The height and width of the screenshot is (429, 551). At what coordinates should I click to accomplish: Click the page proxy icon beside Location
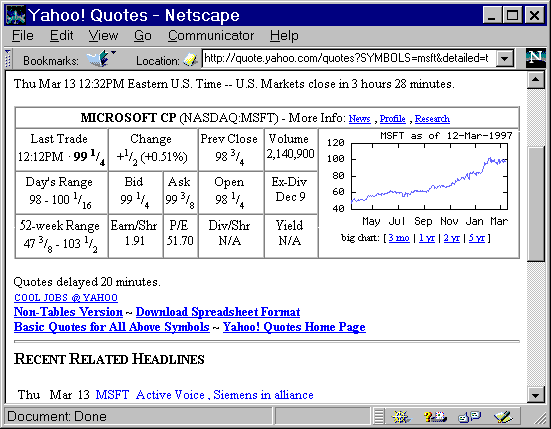coord(190,59)
